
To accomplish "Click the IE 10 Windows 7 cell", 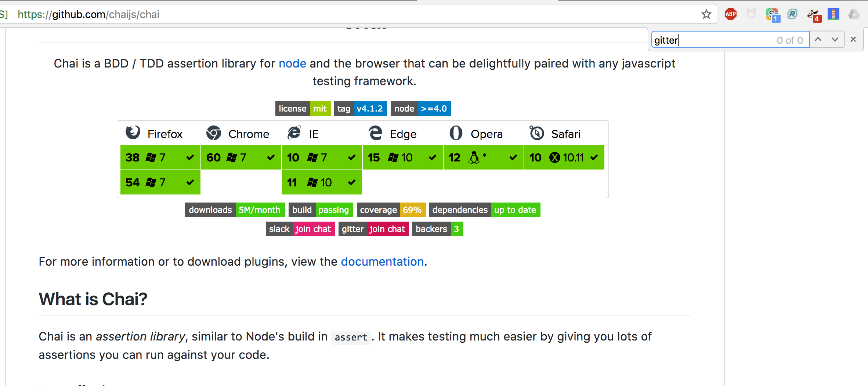I will coord(322,157).
